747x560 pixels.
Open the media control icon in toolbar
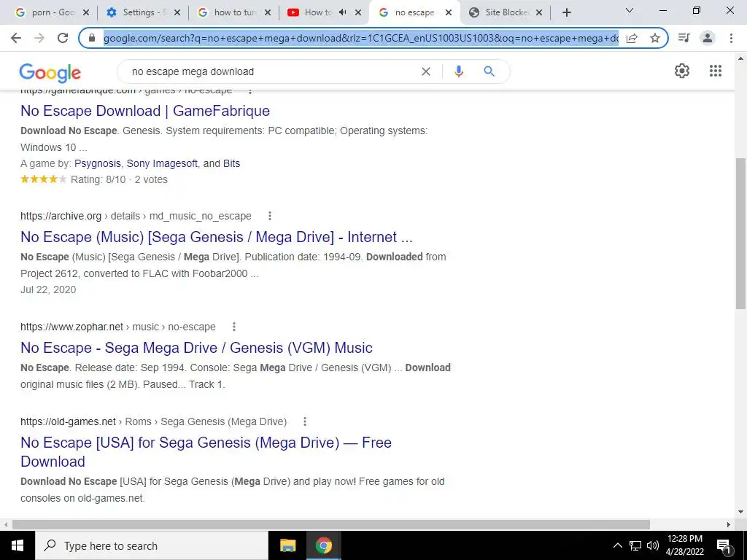(684, 38)
